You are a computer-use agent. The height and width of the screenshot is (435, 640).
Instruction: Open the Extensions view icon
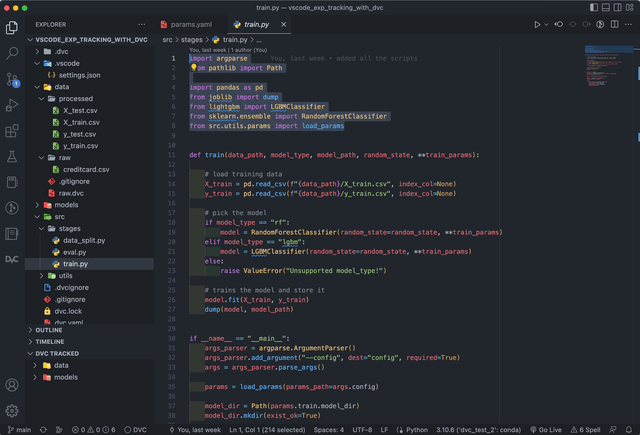coord(12,131)
